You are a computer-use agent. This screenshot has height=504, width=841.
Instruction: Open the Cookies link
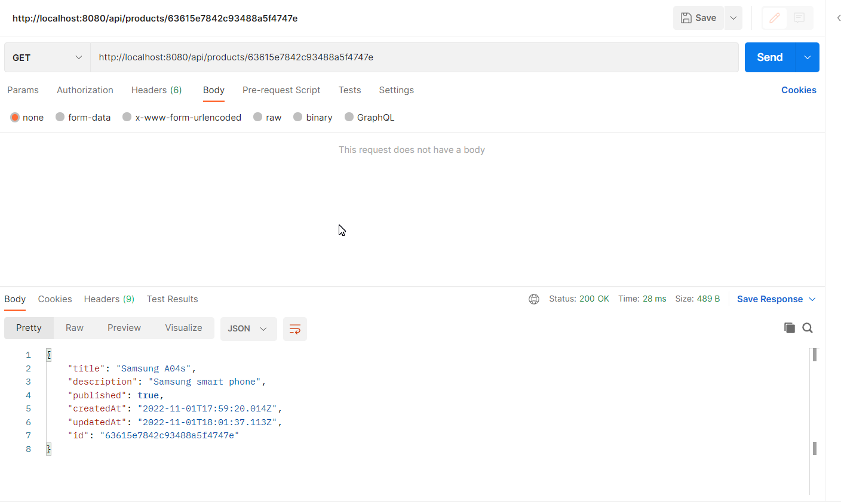point(799,90)
